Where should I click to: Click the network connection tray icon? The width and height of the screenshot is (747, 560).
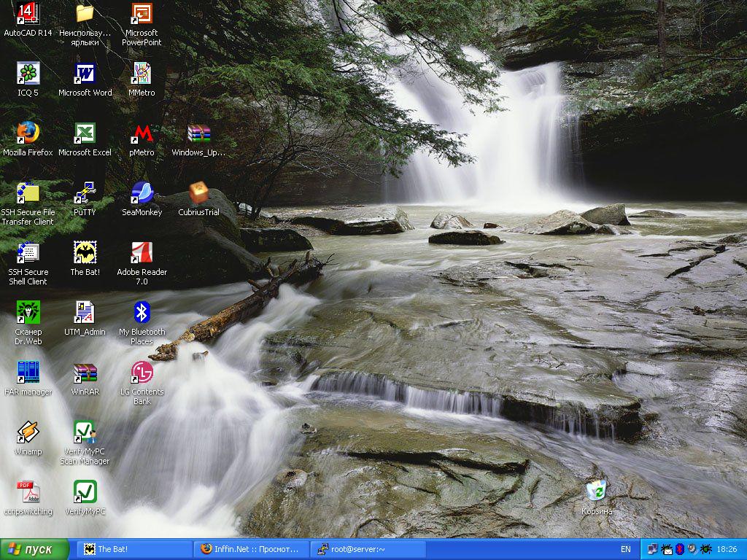tap(652, 550)
